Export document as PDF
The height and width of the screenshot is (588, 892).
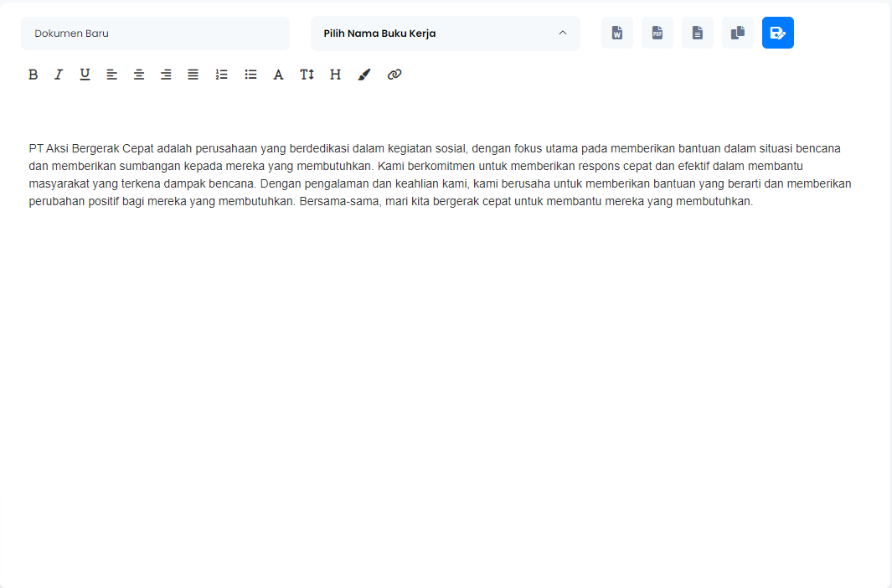(x=657, y=33)
